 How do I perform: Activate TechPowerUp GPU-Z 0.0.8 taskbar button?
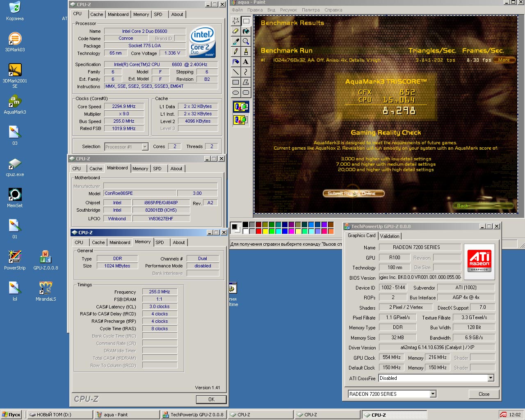point(194,415)
